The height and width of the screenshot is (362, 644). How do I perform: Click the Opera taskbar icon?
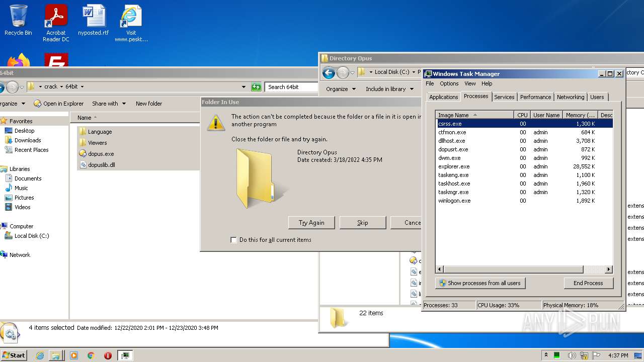108,355
